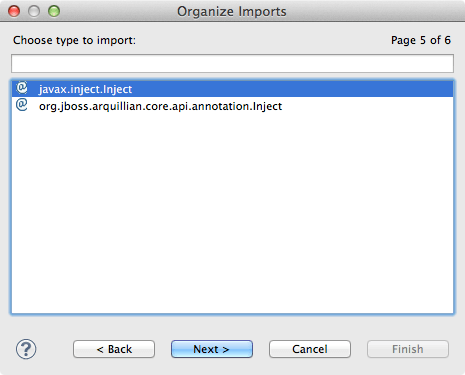Viewport: 465px width, 375px height.
Task: Click the annotation icon beside org.jboss.arquillian Inject
Action: [x=22, y=105]
